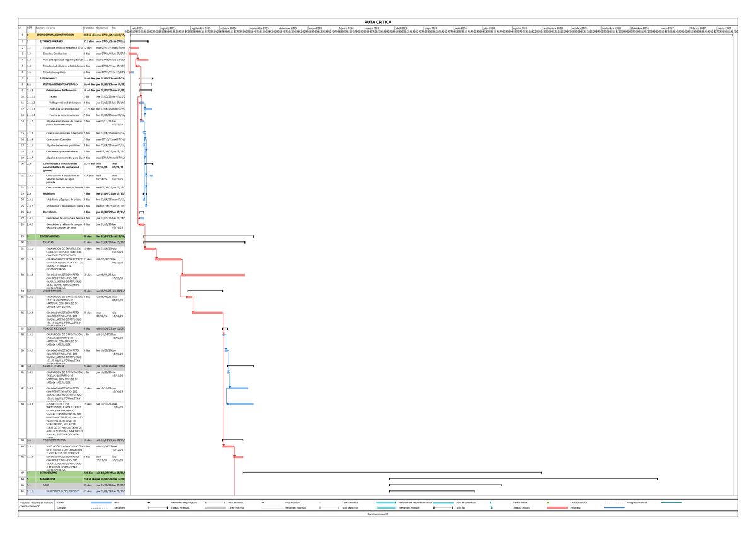Click the red critical bar for task 3.1.3
The image size is (756, 535).
tap(213, 275)
